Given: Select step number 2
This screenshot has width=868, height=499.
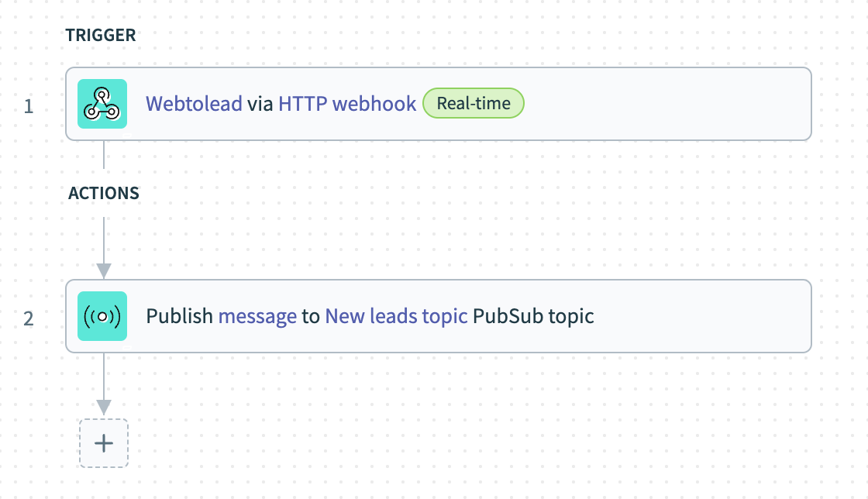Looking at the screenshot, I should [29, 318].
